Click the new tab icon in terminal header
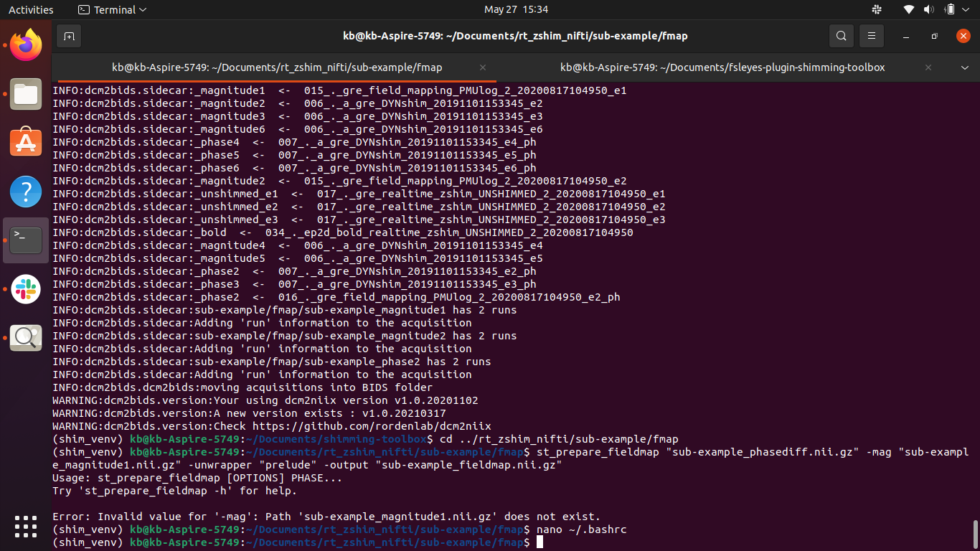The height and width of the screenshot is (551, 980). pyautogui.click(x=70, y=36)
